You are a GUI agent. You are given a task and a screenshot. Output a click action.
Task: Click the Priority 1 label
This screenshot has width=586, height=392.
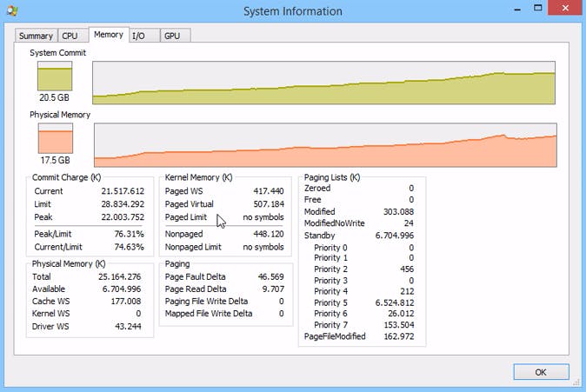[x=330, y=258]
